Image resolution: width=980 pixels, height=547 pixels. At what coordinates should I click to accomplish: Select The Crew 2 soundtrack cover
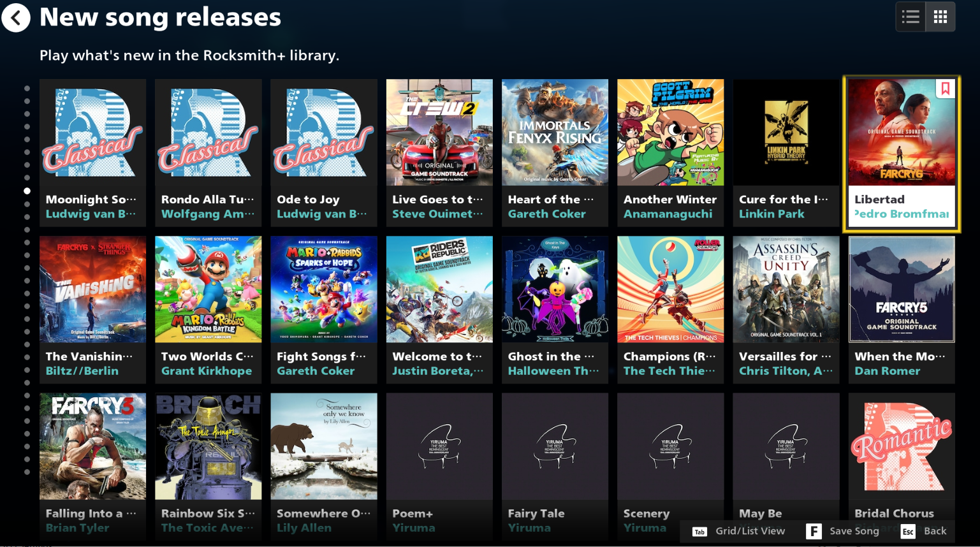point(439,133)
